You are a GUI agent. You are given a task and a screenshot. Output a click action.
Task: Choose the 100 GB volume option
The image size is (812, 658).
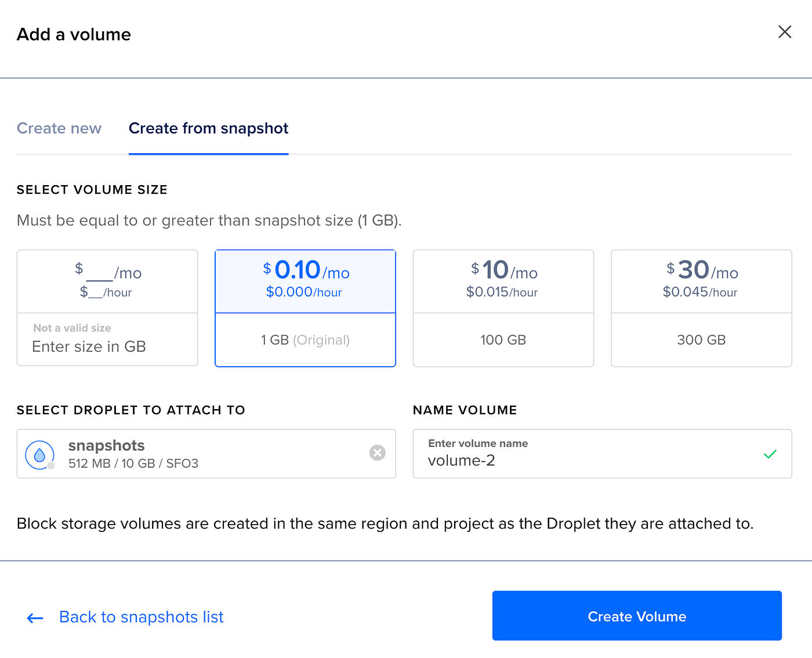point(503,340)
